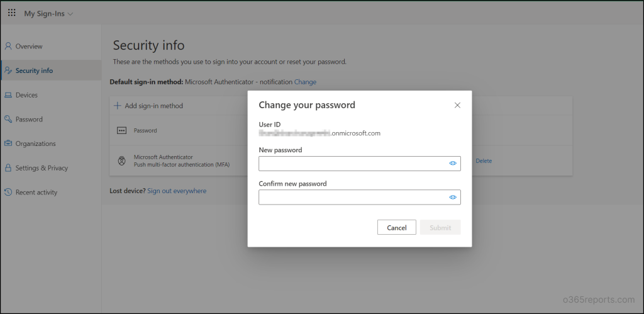Open the app launcher grid icon
This screenshot has width=644, height=314.
tap(12, 13)
